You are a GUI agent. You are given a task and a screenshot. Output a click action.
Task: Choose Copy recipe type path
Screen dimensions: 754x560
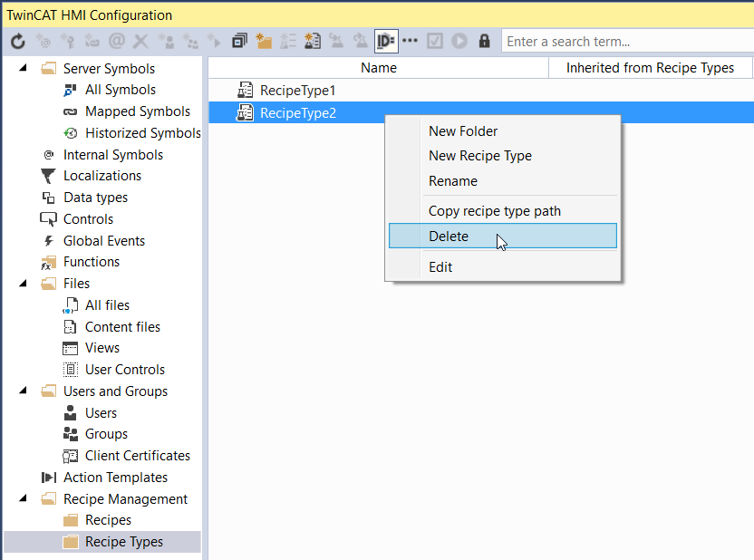tap(494, 211)
